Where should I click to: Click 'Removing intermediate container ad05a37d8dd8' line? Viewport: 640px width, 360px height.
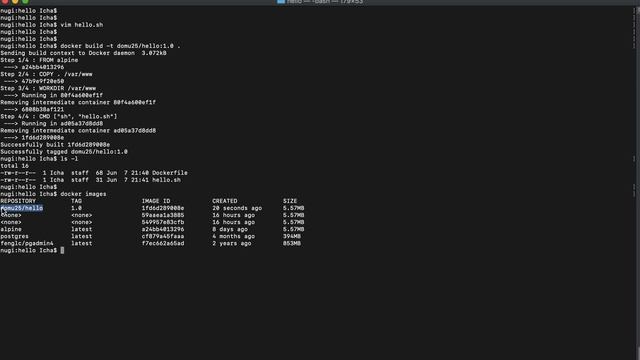coord(78,131)
